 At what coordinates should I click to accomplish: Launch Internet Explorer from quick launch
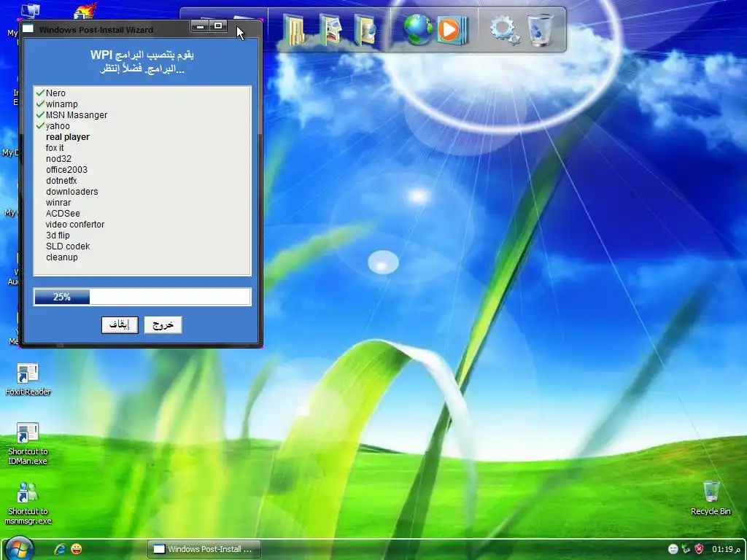click(x=60, y=549)
